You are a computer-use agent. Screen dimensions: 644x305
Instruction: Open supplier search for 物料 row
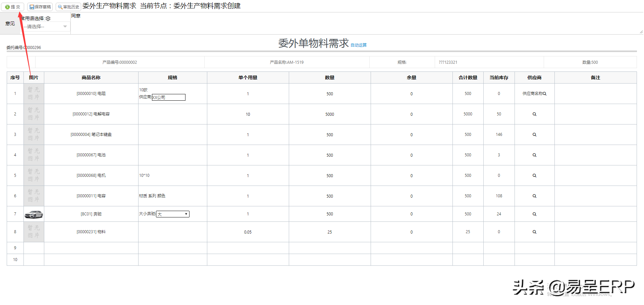(x=534, y=232)
